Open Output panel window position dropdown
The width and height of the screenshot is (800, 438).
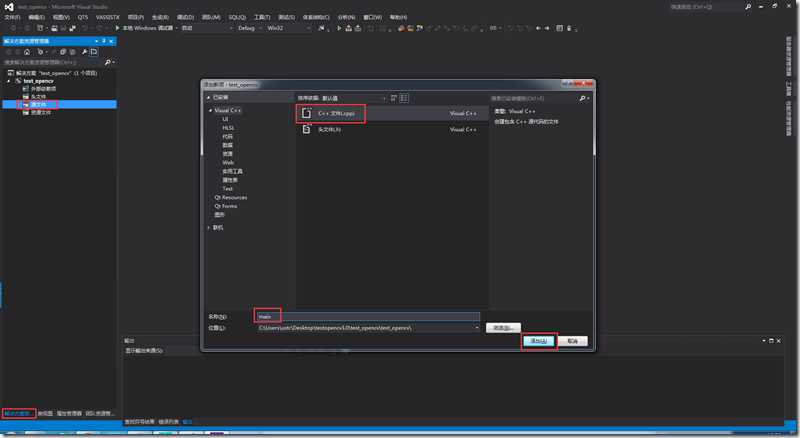click(x=764, y=340)
